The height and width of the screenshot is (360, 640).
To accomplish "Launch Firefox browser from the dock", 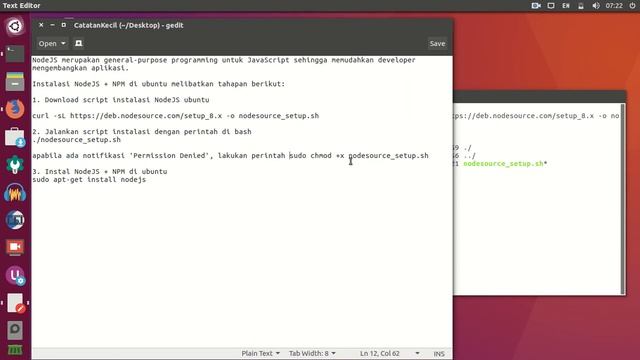I will click(15, 109).
